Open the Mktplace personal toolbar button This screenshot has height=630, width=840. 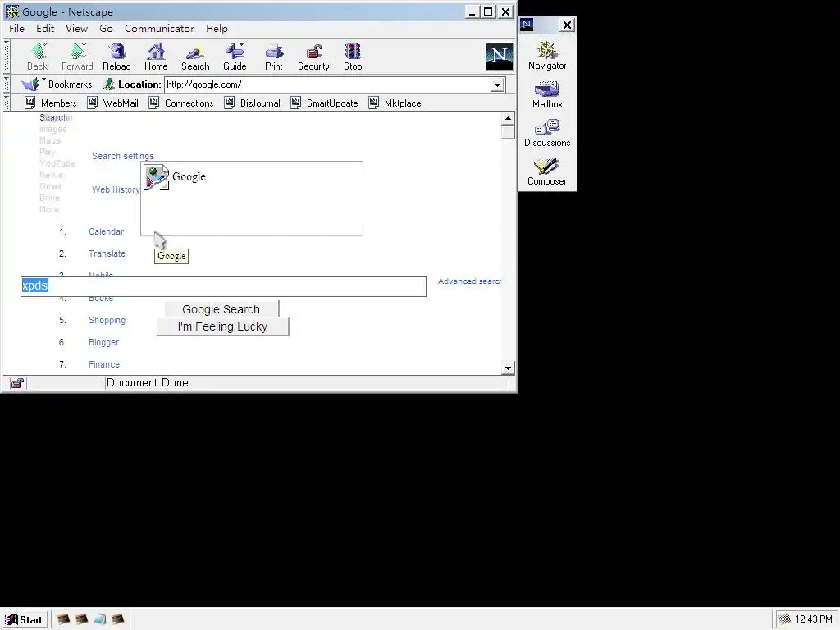(395, 103)
